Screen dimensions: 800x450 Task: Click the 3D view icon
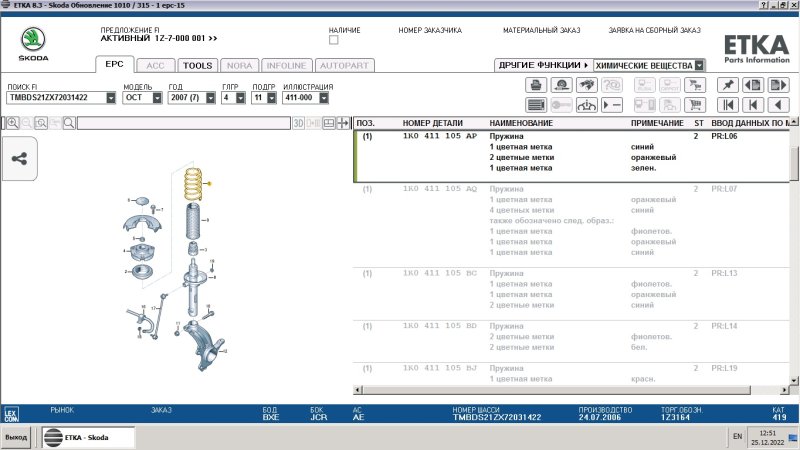tap(298, 123)
